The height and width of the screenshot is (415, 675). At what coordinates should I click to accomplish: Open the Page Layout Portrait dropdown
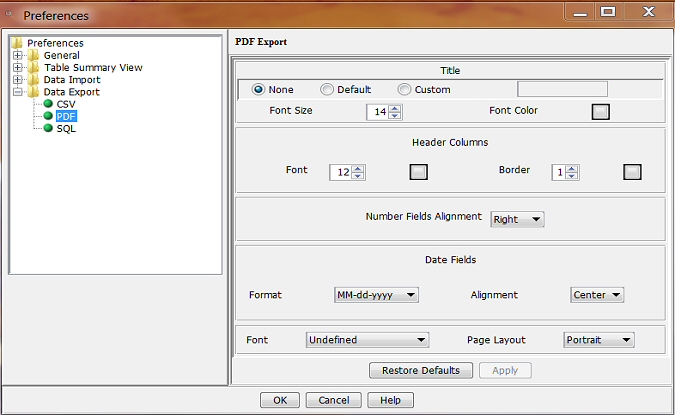click(x=599, y=340)
